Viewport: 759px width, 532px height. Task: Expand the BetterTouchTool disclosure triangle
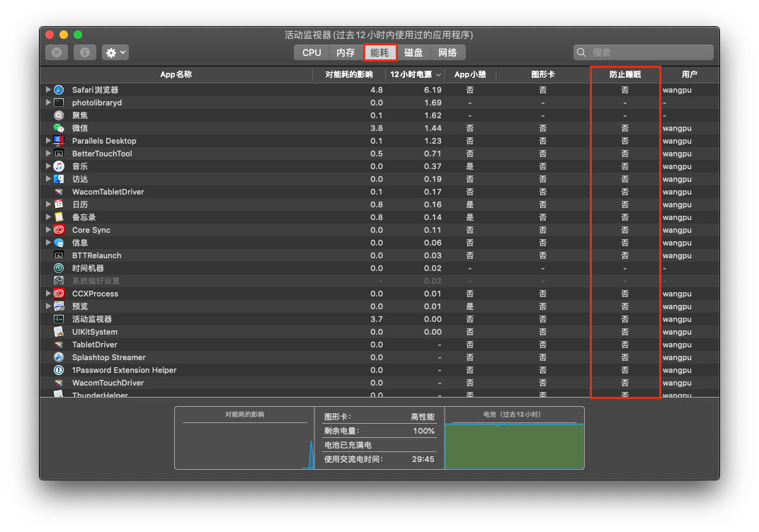click(x=48, y=154)
